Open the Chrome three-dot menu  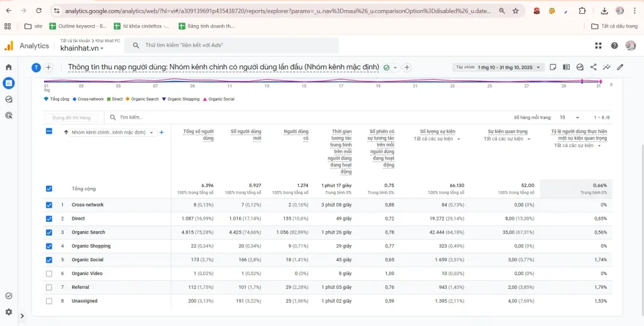pyautogui.click(x=635, y=11)
